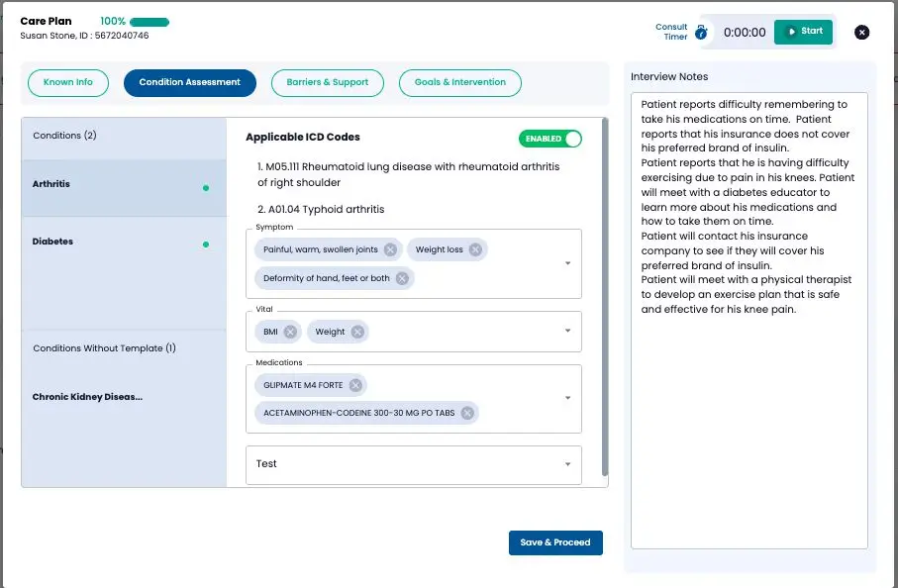Viewport: 898px width, 588px height.
Task: Switch to the Known Info tab
Action: (68, 82)
